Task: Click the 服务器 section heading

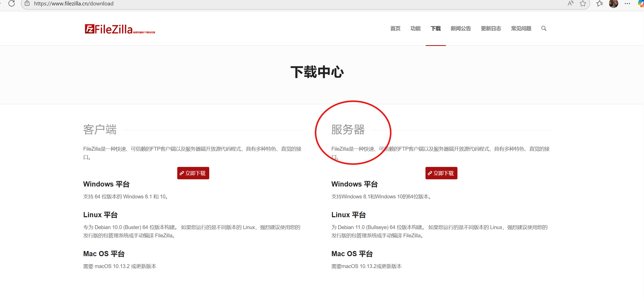Action: point(348,130)
